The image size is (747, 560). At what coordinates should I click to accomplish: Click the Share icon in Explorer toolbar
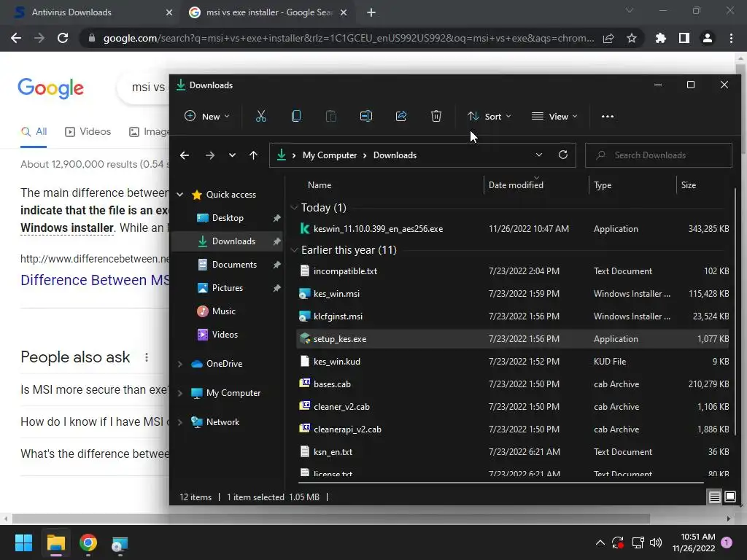coord(401,116)
